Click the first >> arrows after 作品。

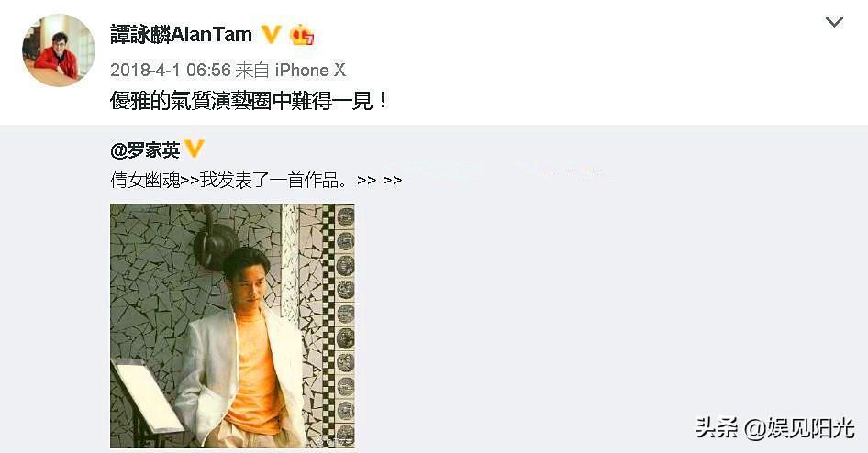coord(367,181)
